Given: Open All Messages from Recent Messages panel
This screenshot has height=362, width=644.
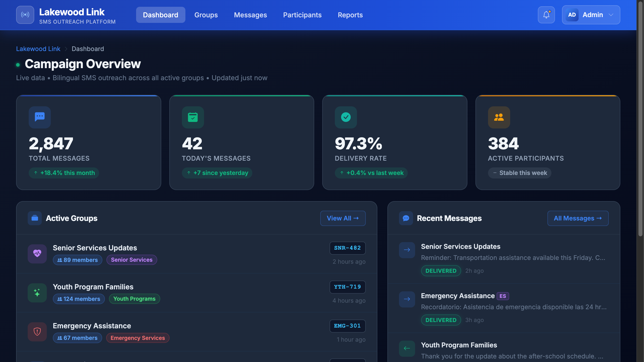Looking at the screenshot, I should 578,218.
